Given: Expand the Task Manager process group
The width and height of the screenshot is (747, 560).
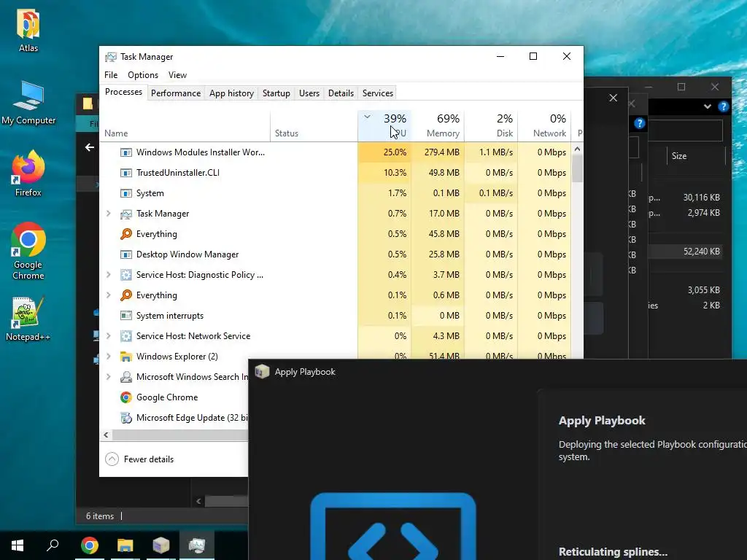Looking at the screenshot, I should pyautogui.click(x=109, y=214).
